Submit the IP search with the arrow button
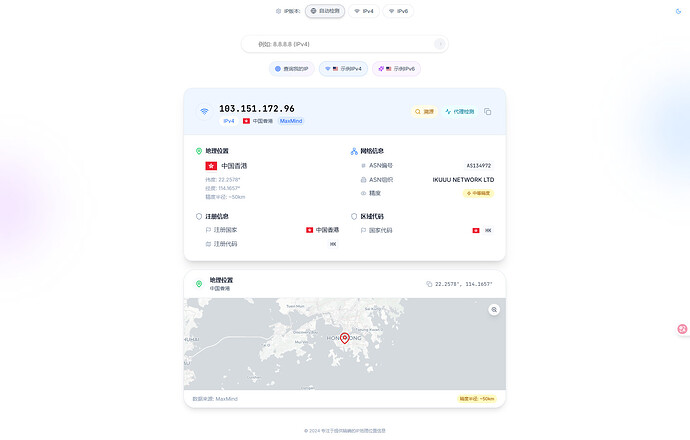Screen dimensions: 690x440 (x=439, y=44)
